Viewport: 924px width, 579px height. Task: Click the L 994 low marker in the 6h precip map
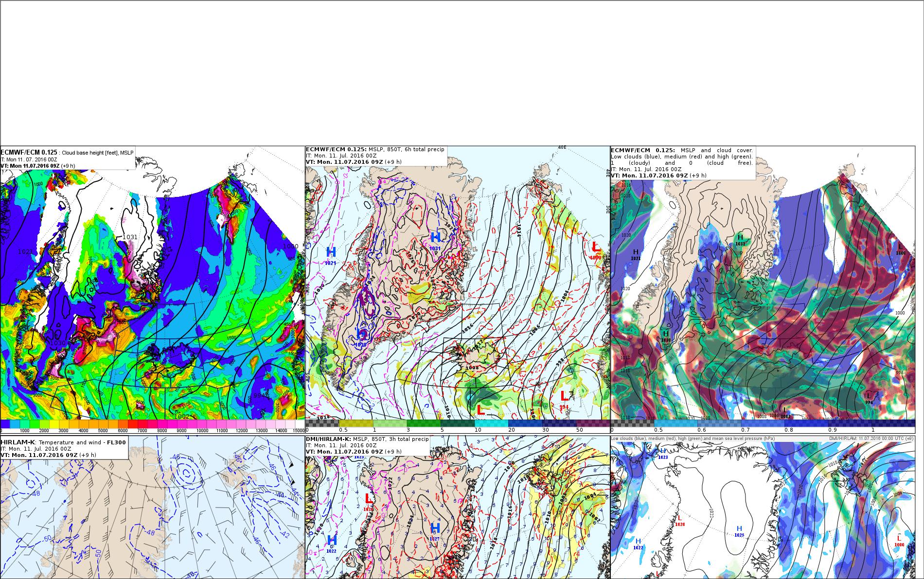tap(564, 399)
